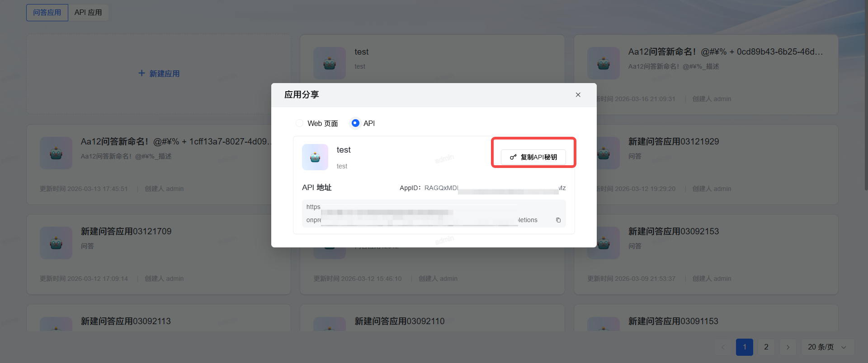Click robot icon of 0cd89b43 app card

[604, 64]
